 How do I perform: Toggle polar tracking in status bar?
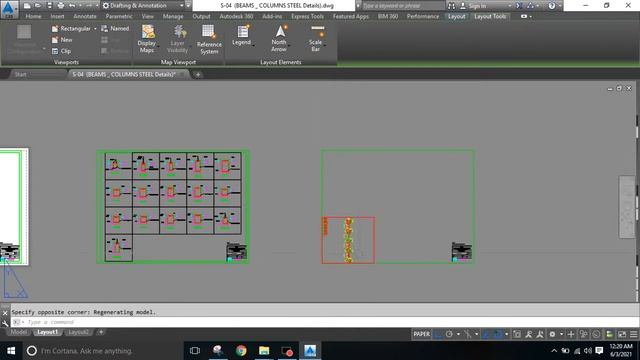[x=449, y=334]
